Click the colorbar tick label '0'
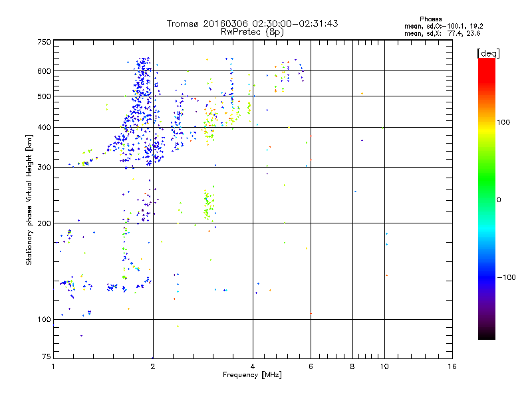Screen dimensions: 532x399 (499, 200)
